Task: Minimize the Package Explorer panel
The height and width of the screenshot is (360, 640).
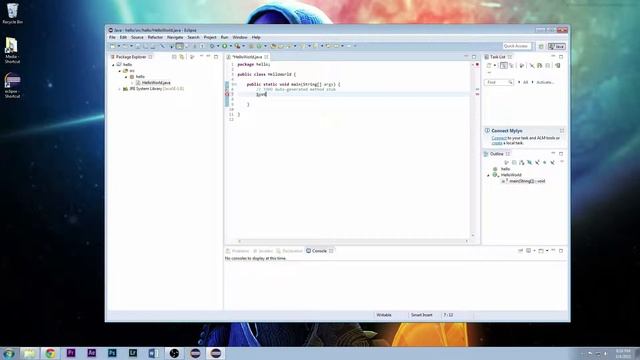Action: click(209, 57)
